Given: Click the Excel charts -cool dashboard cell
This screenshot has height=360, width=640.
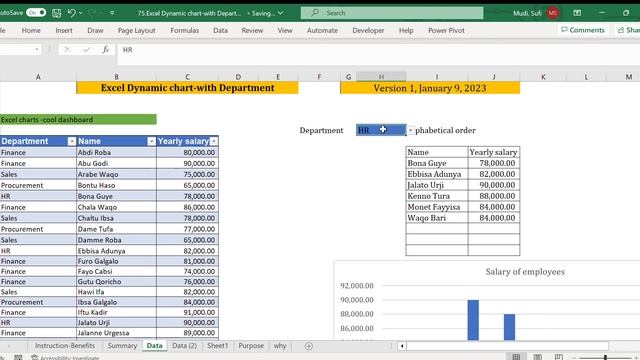Looking at the screenshot, I should point(78,120).
